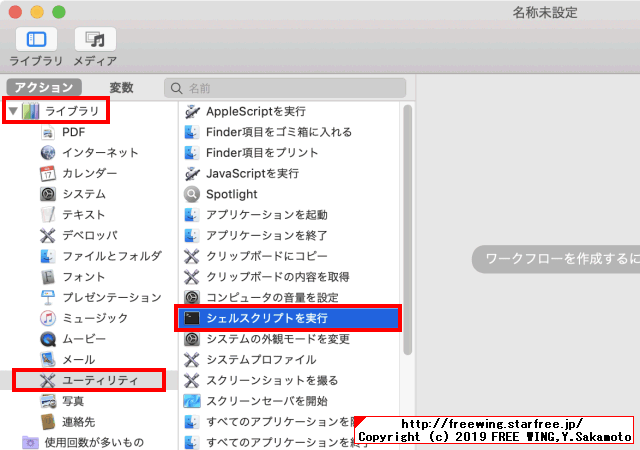Select the ムービー QuickTime icon

(x=48, y=339)
